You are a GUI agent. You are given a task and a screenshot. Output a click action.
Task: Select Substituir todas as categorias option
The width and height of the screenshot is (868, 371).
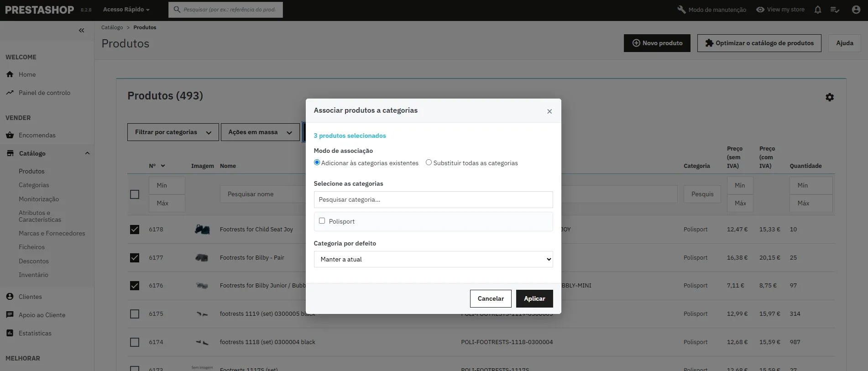tap(429, 162)
